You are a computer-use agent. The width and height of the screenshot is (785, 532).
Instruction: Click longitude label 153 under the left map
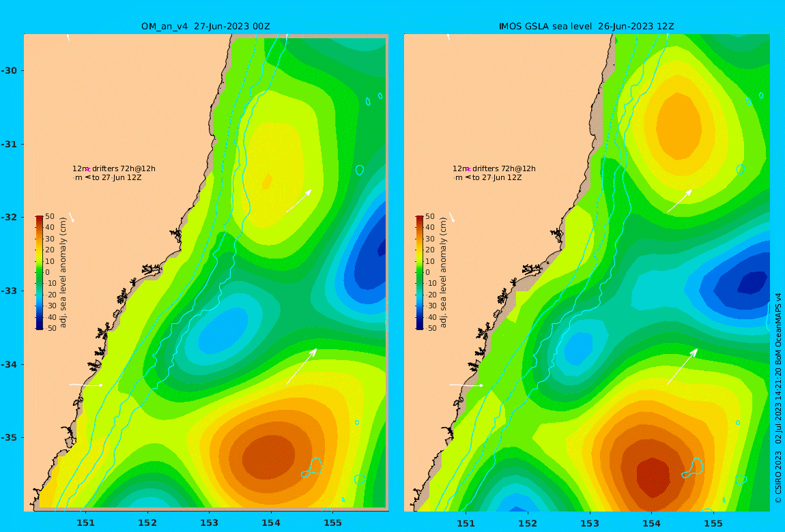pyautogui.click(x=210, y=523)
